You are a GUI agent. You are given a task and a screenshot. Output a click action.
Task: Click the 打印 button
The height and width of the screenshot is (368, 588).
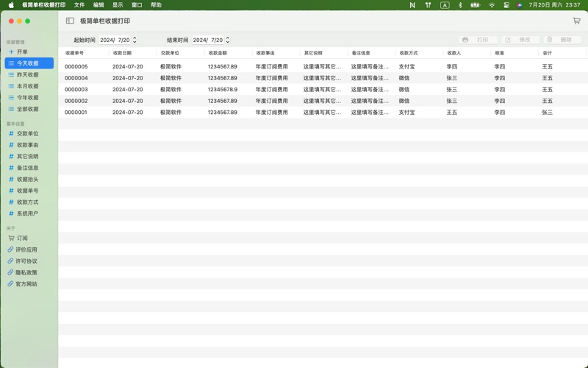[478, 40]
